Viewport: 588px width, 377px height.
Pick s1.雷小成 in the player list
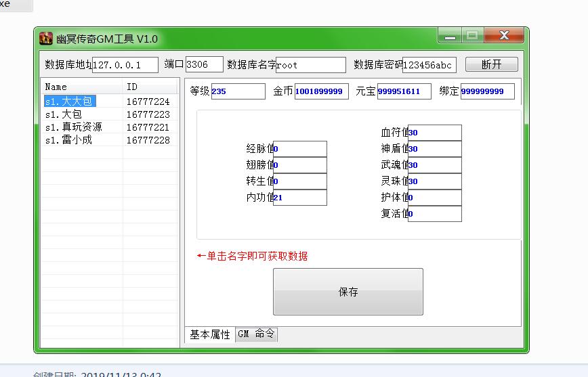[x=68, y=140]
